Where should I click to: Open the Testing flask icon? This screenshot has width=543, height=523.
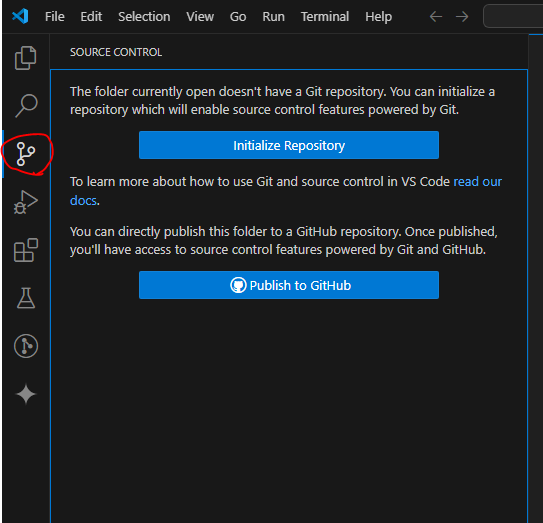[x=26, y=298]
